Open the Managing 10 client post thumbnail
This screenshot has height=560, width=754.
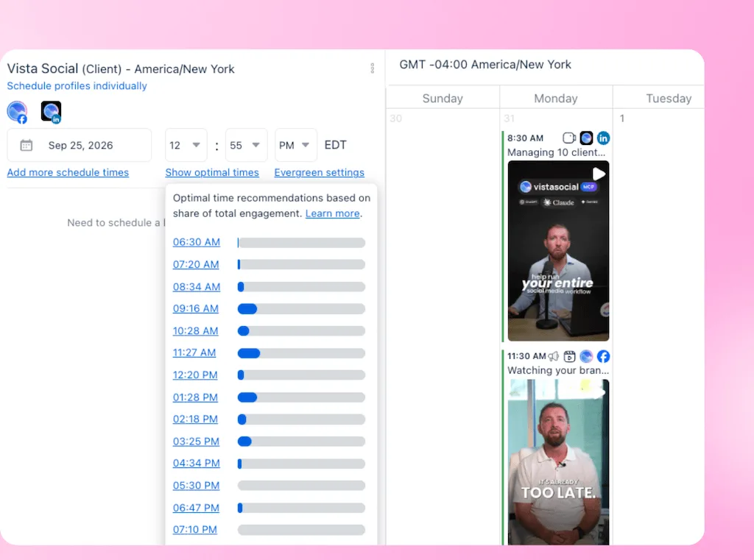[x=558, y=251]
